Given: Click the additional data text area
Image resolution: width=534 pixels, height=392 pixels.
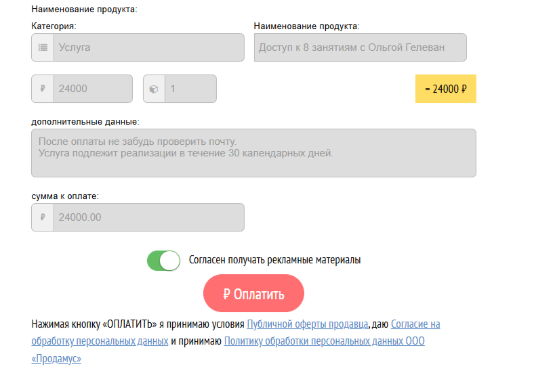Looking at the screenshot, I should (253, 154).
